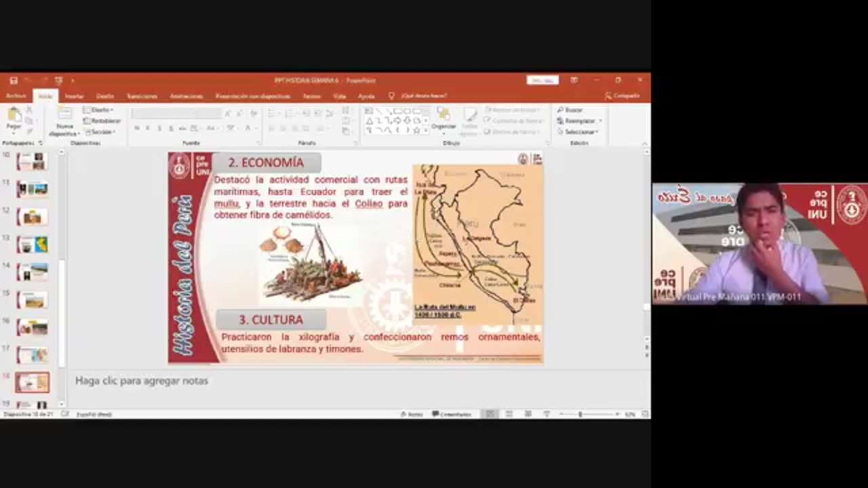Click the Clear Formatting icon
The width and height of the screenshot is (868, 488).
254,113
